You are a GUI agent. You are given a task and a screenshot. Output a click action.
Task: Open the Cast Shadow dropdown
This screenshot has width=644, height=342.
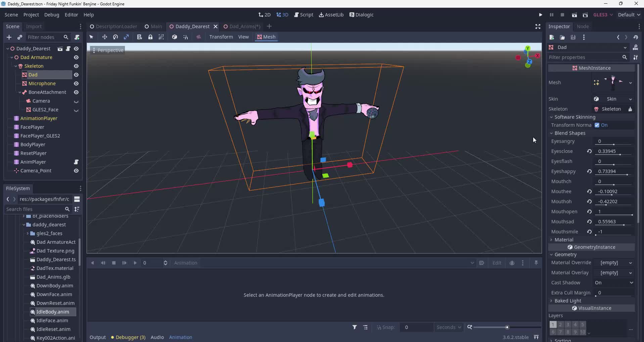pos(614,283)
